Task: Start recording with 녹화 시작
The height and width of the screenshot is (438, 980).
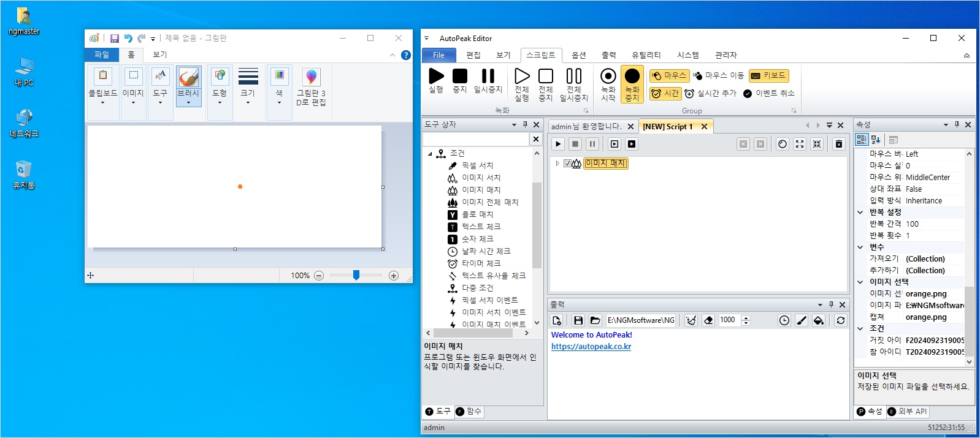Action: pyautogui.click(x=608, y=85)
